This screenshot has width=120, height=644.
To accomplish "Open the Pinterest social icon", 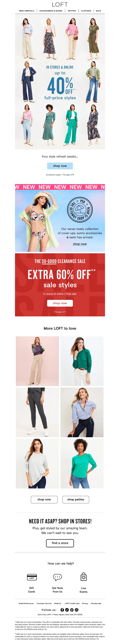I will tap(72, 610).
